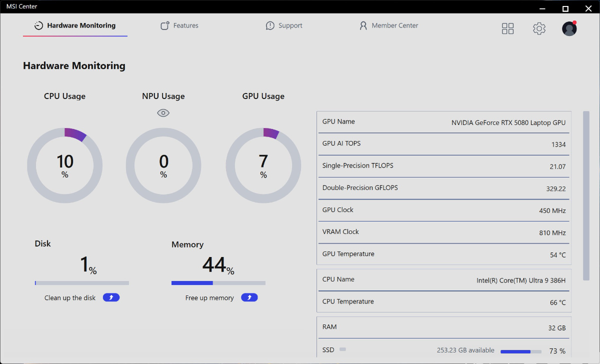Select the GPU Temperature row

(444, 254)
